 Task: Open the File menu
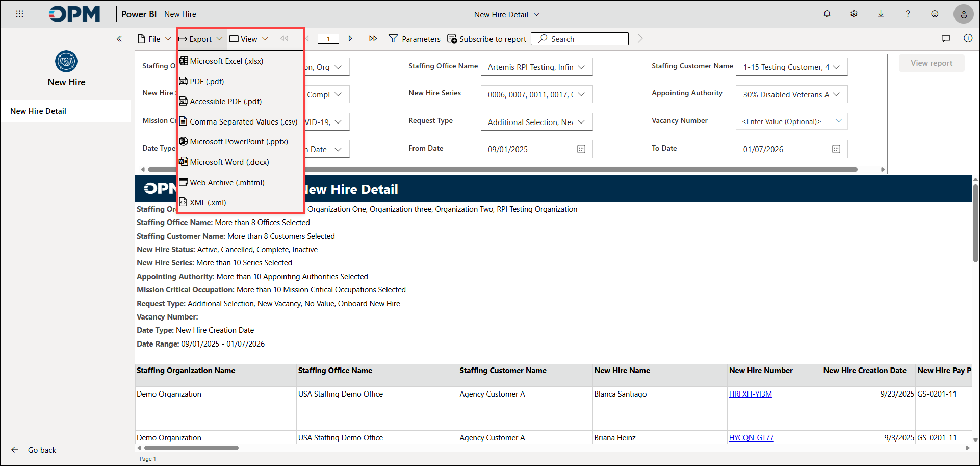pyautogui.click(x=154, y=39)
